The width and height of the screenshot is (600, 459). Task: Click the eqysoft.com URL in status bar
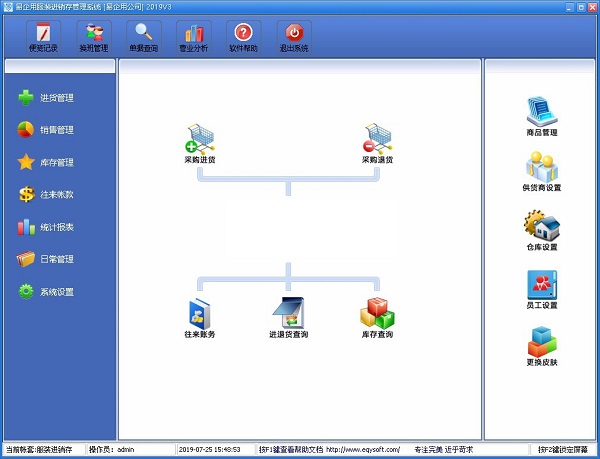click(x=363, y=449)
